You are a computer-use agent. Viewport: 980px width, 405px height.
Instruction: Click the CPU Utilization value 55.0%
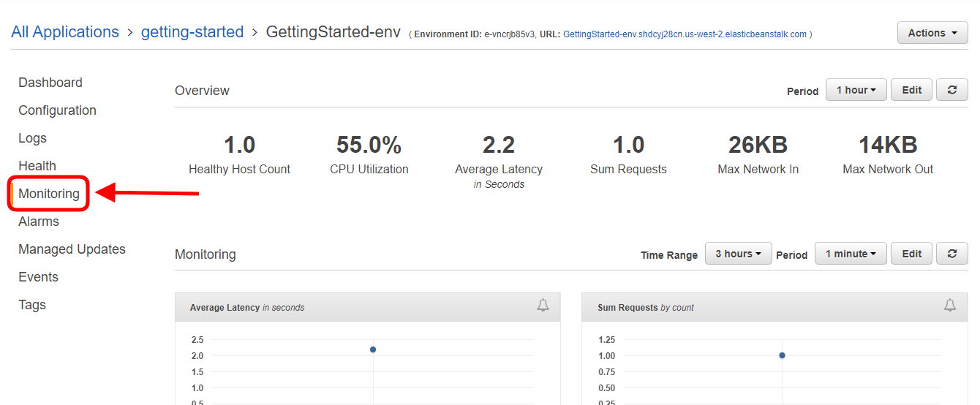pos(369,145)
